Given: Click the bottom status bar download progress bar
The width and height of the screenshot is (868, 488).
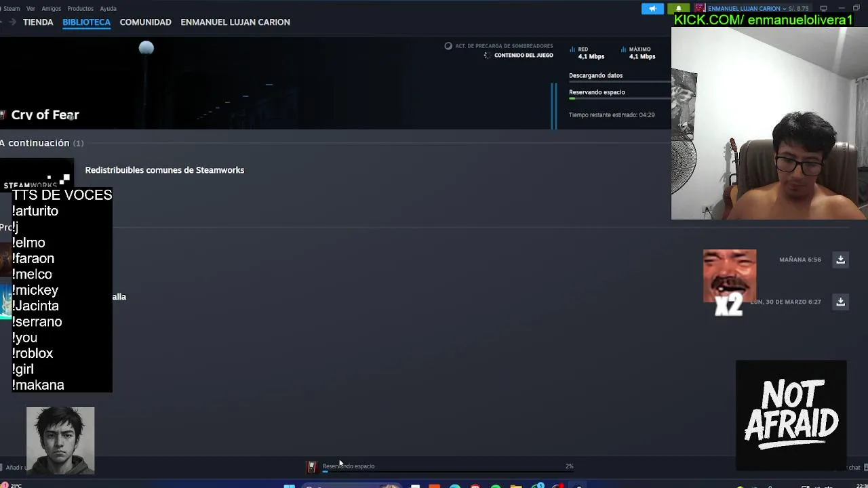Looking at the screenshot, I should 448,472.
